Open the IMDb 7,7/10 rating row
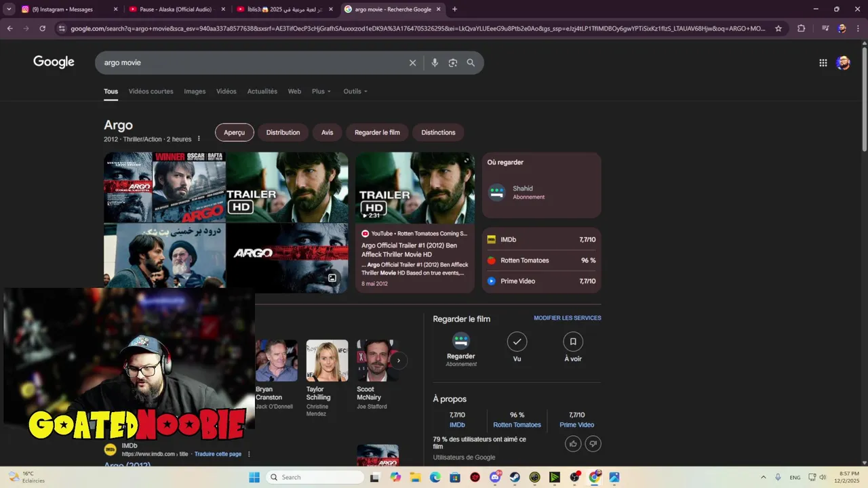The image size is (868, 488). [x=541, y=239]
